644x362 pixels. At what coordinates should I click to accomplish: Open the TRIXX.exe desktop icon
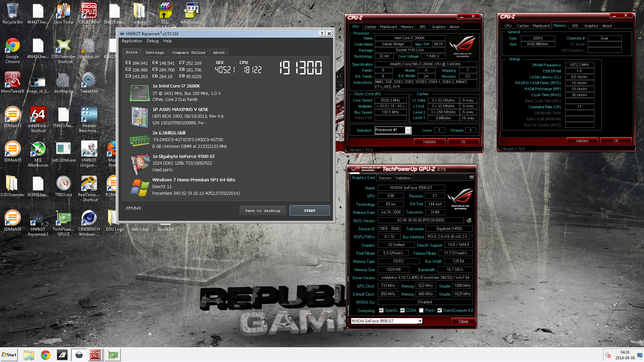(63, 186)
